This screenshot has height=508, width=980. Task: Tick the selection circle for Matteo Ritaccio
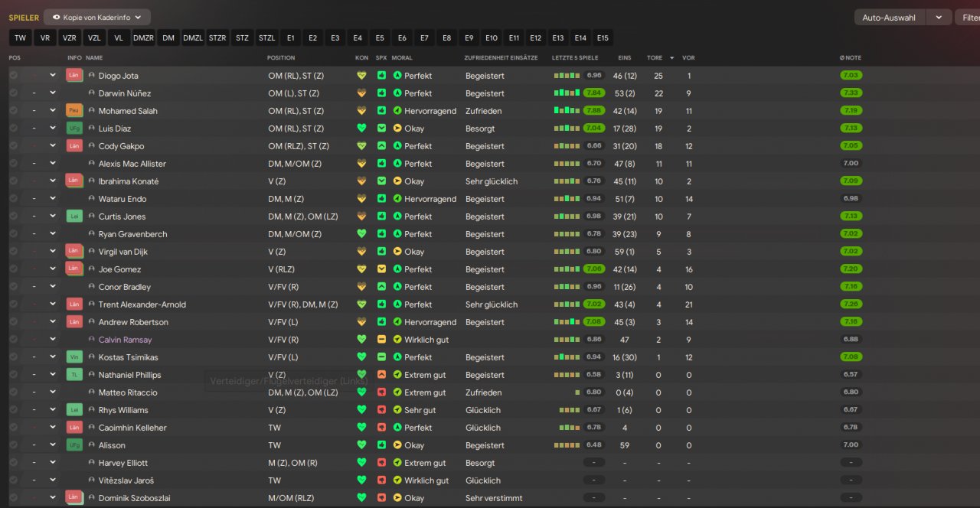tap(13, 392)
